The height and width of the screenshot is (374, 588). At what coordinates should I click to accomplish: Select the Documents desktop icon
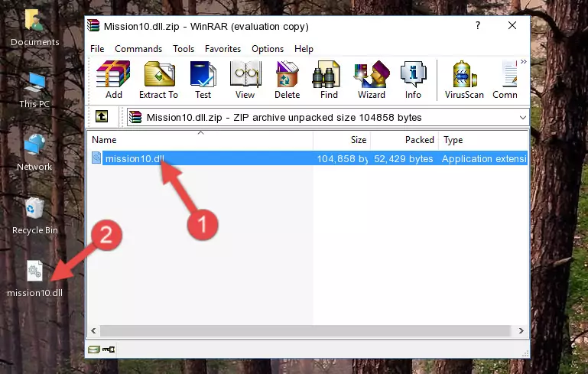tap(34, 28)
